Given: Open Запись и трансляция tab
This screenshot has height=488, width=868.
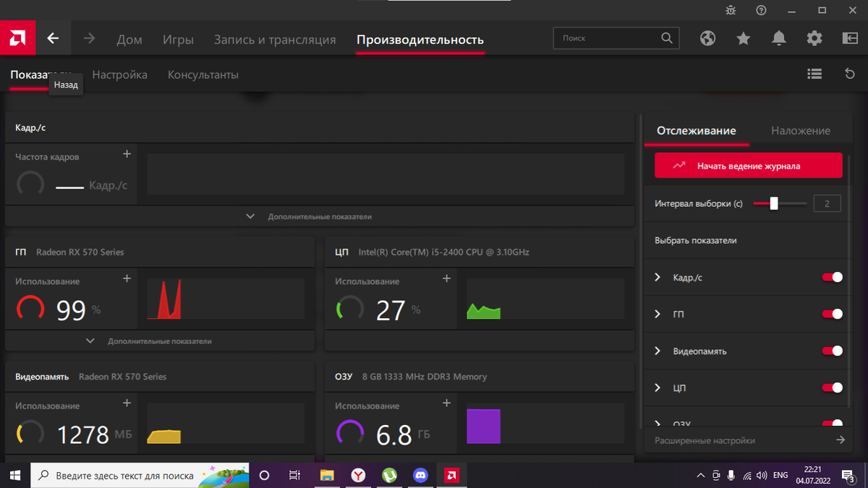Looking at the screenshot, I should point(275,40).
